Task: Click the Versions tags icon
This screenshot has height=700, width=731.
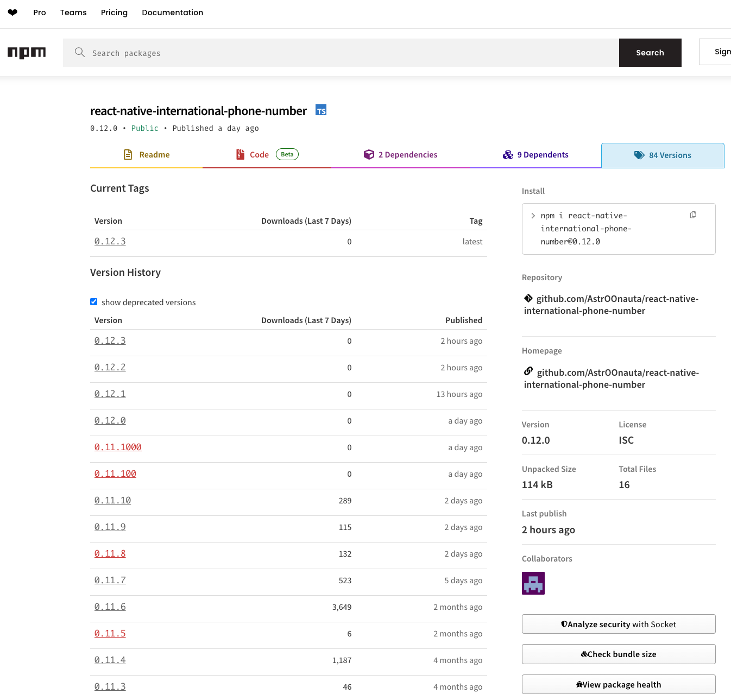Action: pyautogui.click(x=639, y=155)
